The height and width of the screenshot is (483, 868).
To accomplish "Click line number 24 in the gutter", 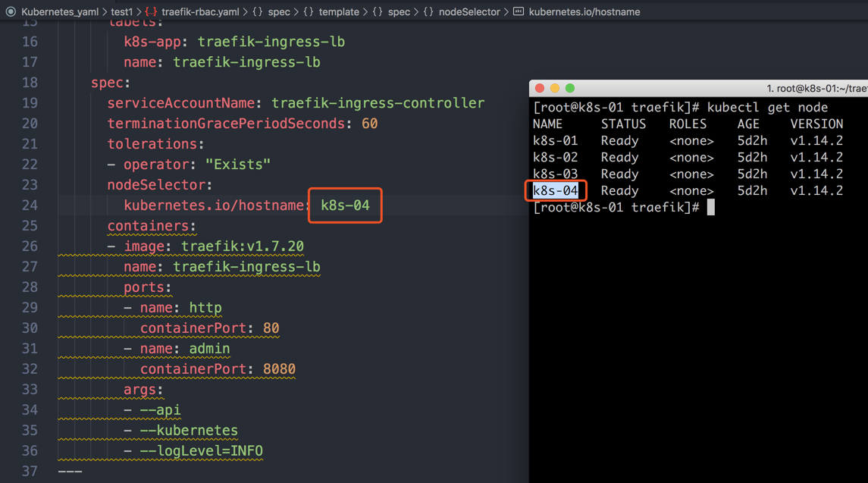I will coord(30,205).
